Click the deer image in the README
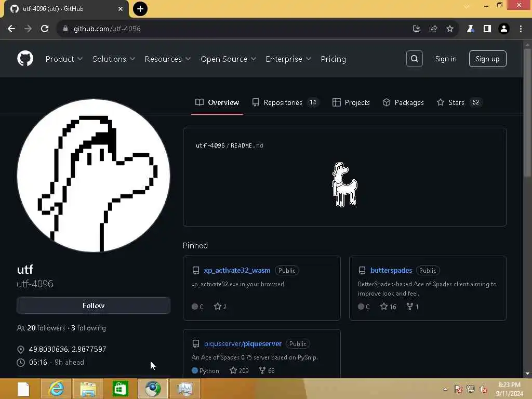532x399 pixels. pos(344,184)
